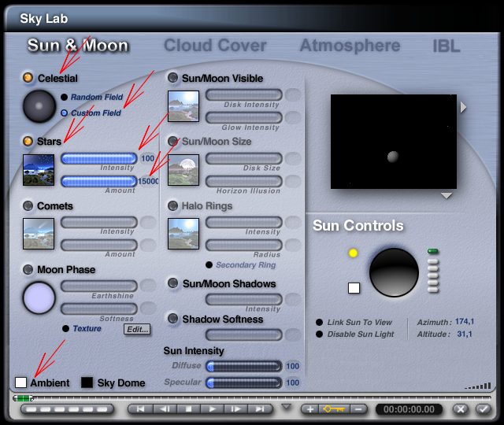Click the Earthshine slider
The width and height of the screenshot is (504, 425).
99,286
